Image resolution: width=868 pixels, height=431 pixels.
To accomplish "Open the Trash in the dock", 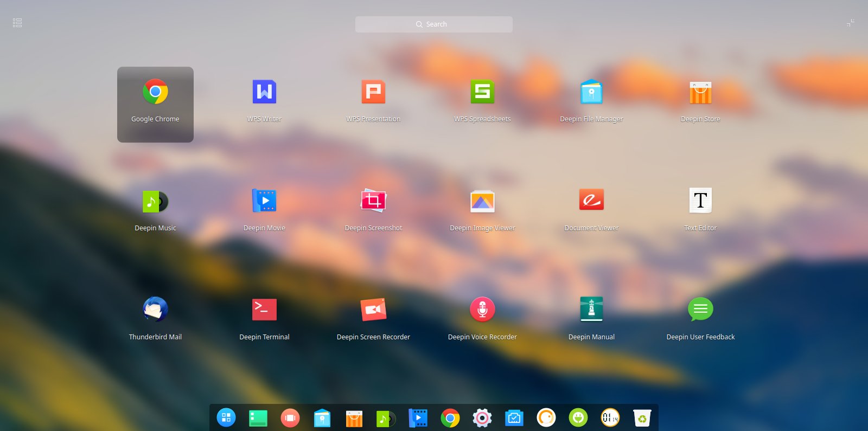I will pos(642,418).
